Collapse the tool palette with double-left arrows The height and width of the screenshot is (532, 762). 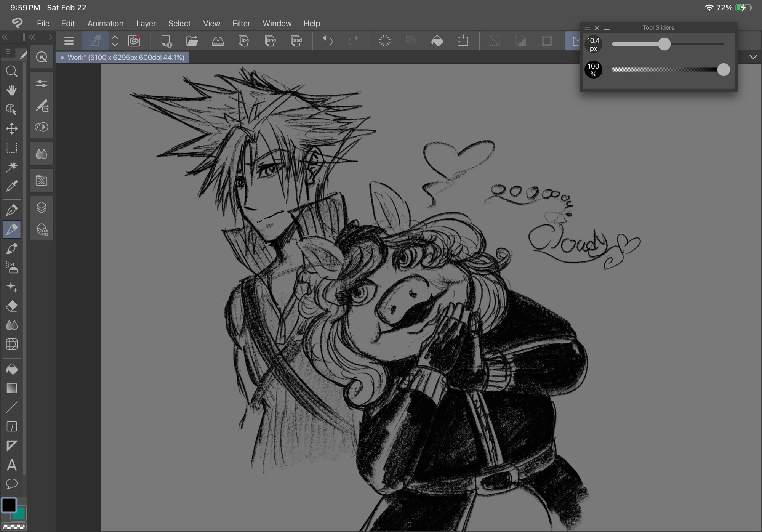(x=5, y=37)
